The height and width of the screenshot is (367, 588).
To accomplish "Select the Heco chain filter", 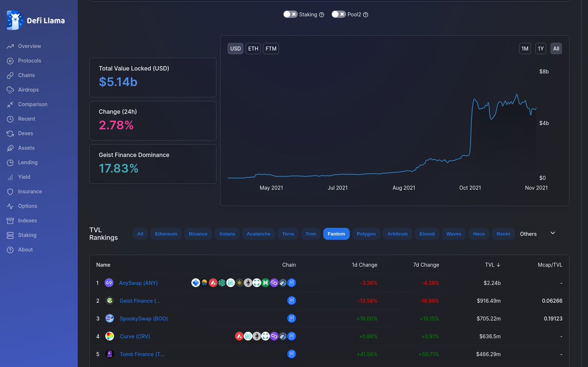I will coord(479,234).
